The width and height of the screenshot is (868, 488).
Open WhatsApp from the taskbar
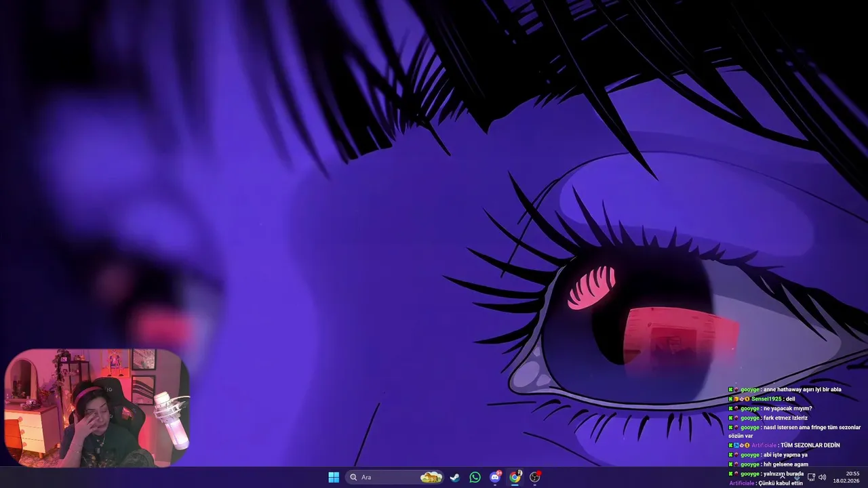475,477
